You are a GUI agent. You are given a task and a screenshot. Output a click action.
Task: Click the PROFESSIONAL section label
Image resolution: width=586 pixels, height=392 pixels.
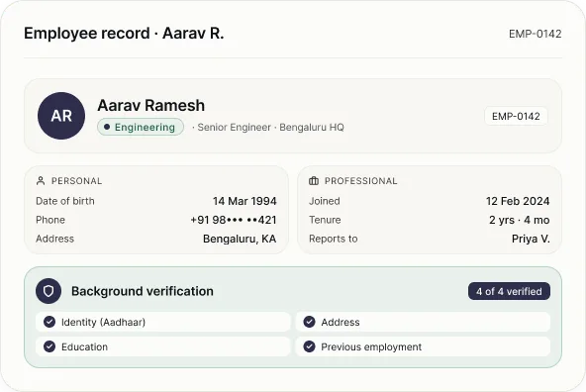(360, 181)
